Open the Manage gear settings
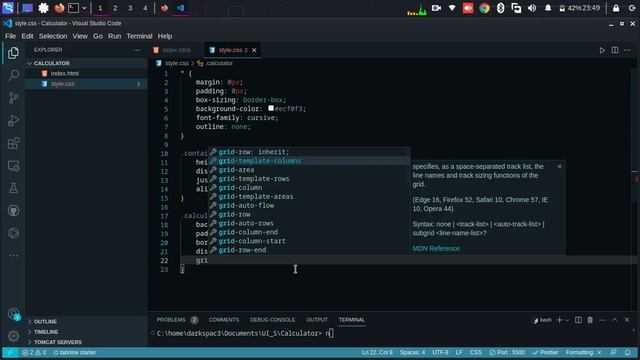640x360 pixels. tap(13, 336)
